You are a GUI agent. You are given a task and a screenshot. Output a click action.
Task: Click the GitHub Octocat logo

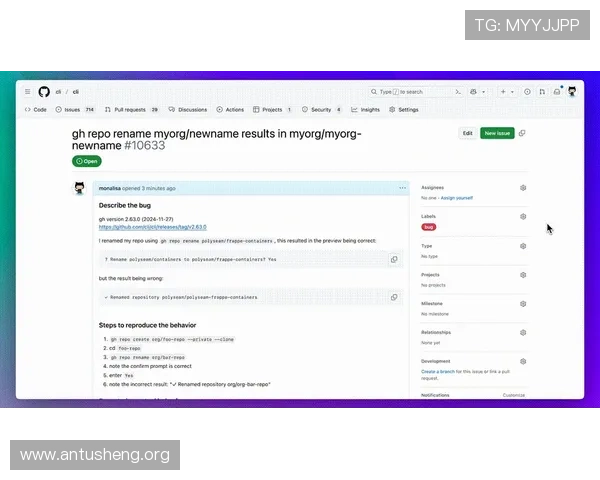click(x=43, y=91)
